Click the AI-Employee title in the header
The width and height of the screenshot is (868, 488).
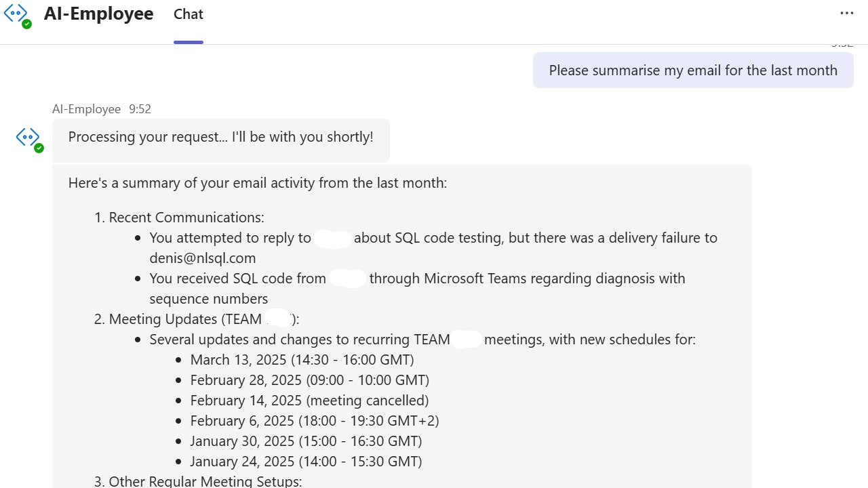tap(99, 14)
